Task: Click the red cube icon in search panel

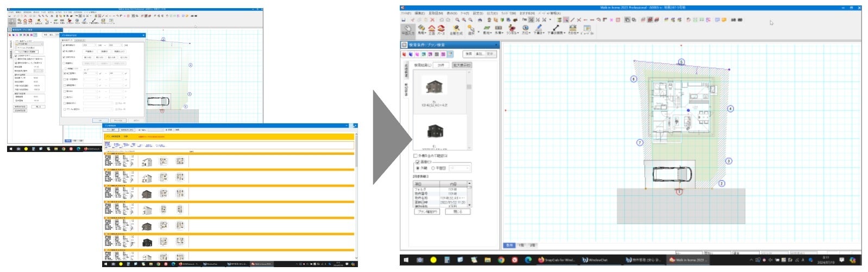Action: (404, 54)
